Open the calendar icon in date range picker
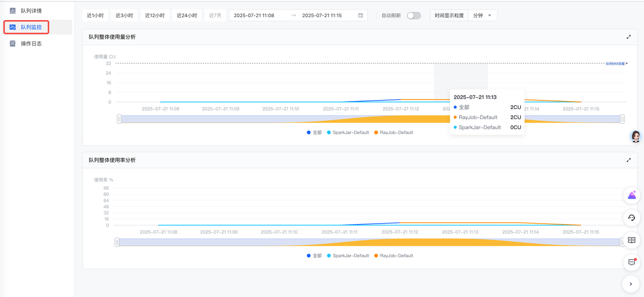This screenshot has height=297, width=644. click(x=360, y=16)
